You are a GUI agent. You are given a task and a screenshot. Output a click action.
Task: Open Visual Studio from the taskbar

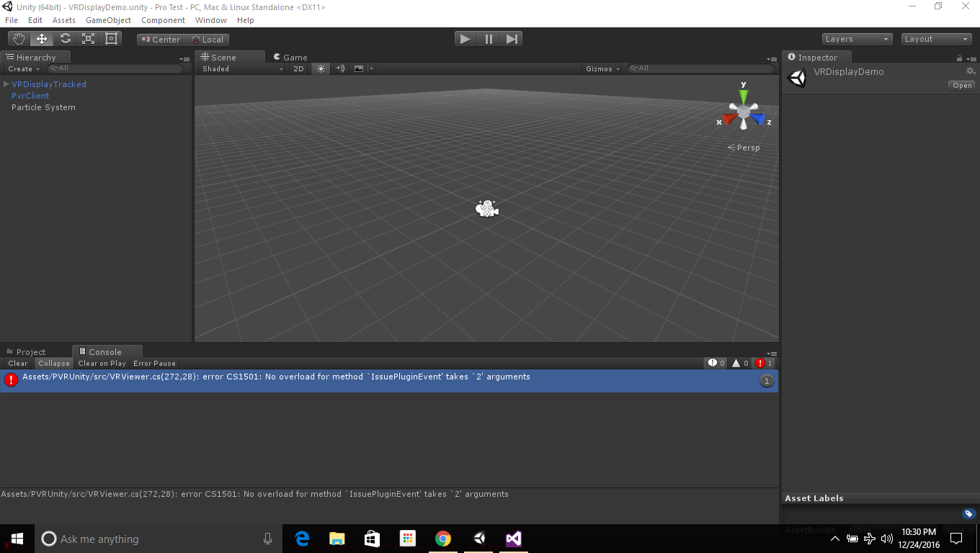(x=513, y=539)
